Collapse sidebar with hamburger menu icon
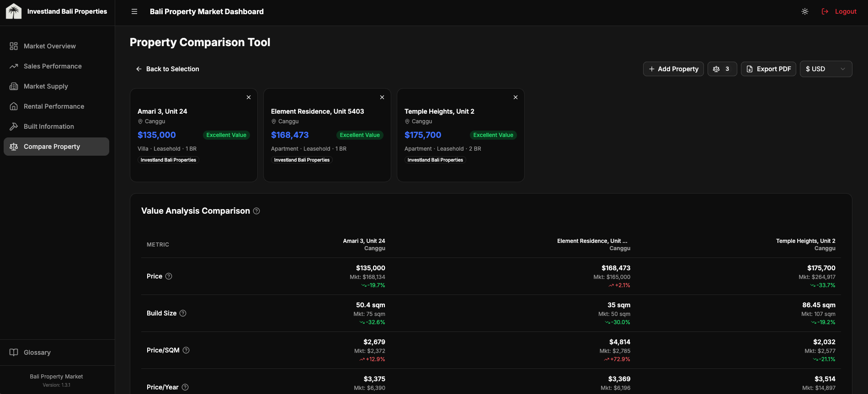This screenshot has height=394, width=868. (134, 11)
